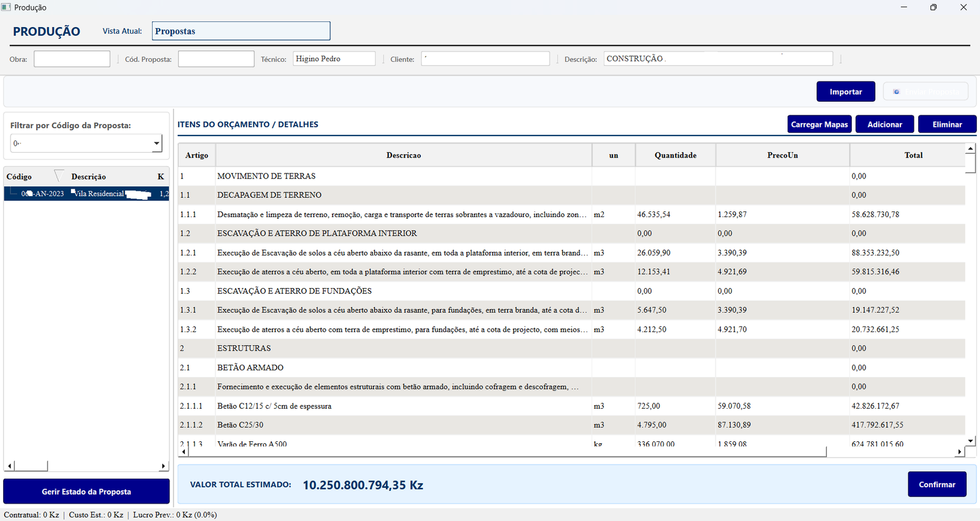
Task: Click the budget table's horizontal scroll left arrow
Action: tap(184, 452)
